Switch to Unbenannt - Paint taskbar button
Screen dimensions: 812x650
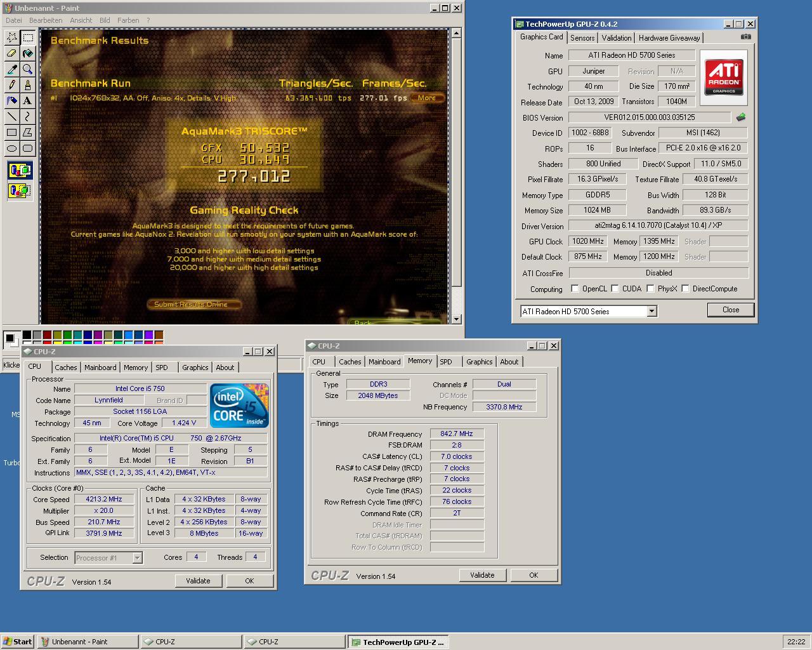pos(88,642)
